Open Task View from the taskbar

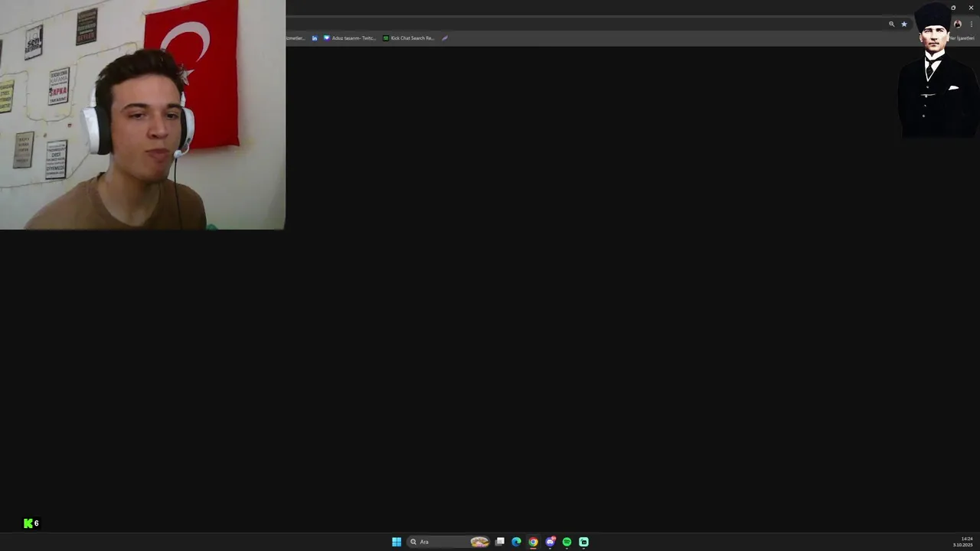499,542
